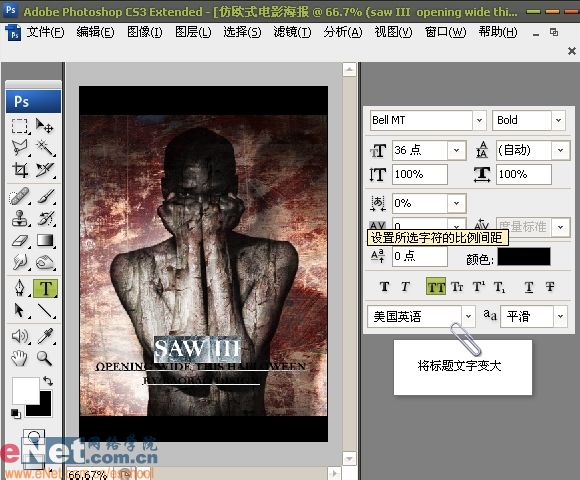The image size is (580, 480).
Task: Open the kerning 度量标准 dropdown
Action: pos(560,227)
